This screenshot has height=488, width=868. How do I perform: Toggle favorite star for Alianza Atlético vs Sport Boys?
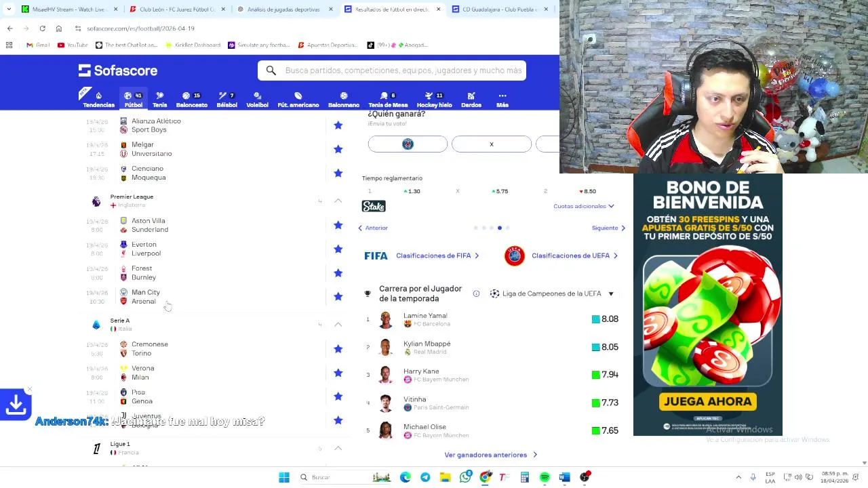[338, 125]
